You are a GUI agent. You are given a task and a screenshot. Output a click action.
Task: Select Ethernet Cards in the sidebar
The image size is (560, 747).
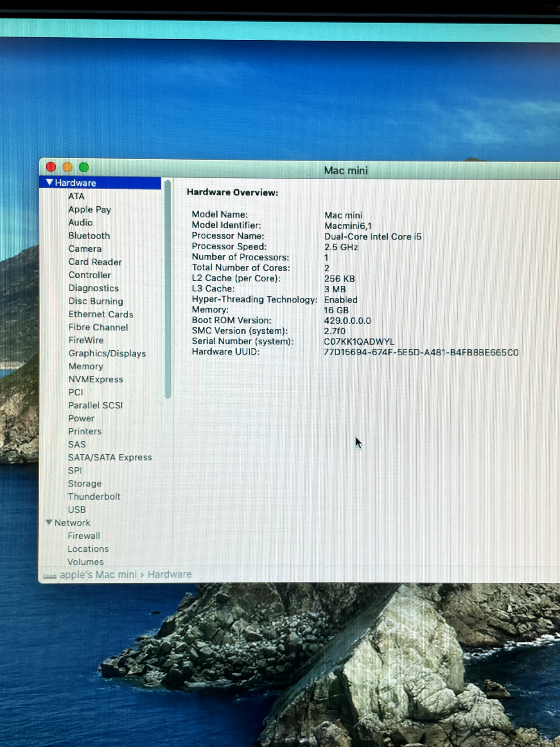click(x=101, y=314)
